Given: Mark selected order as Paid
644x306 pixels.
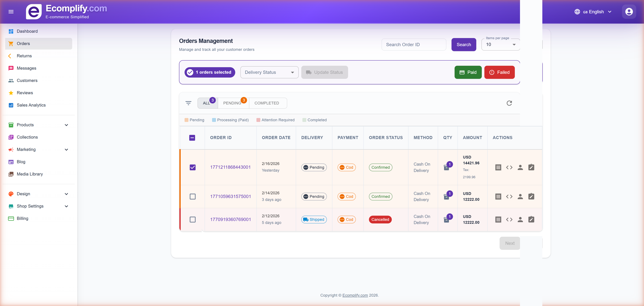Looking at the screenshot, I should point(468,72).
